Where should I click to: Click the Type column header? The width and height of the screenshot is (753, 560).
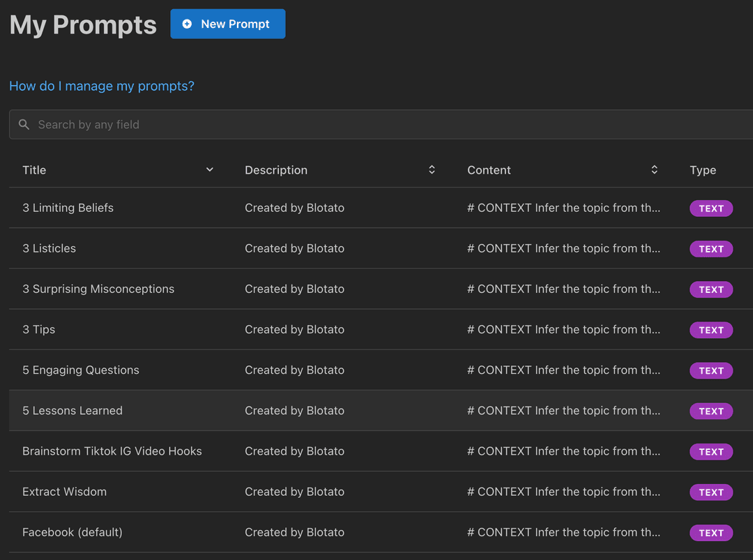pos(702,170)
